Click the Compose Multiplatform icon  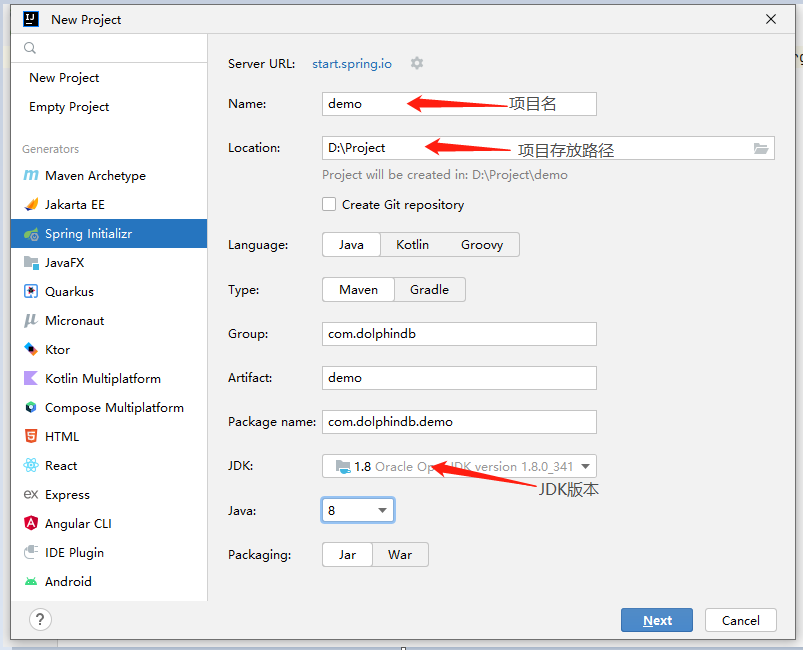(x=31, y=407)
